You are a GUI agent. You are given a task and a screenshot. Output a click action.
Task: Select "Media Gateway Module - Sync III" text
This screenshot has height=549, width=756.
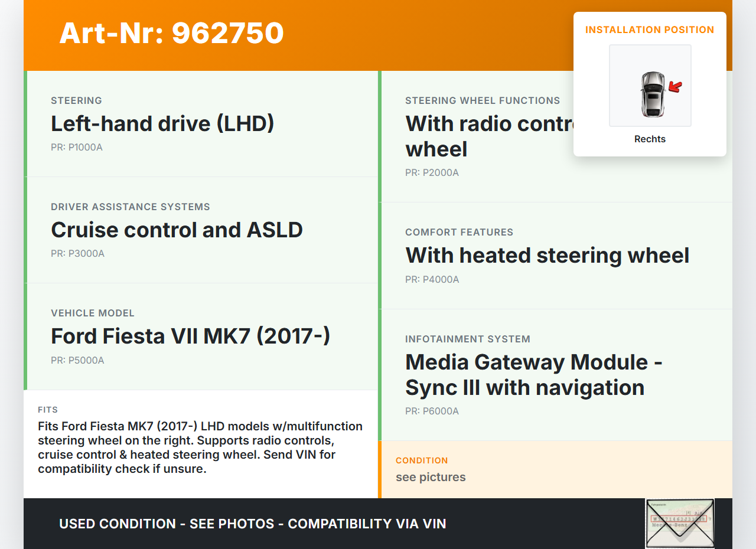pos(534,374)
